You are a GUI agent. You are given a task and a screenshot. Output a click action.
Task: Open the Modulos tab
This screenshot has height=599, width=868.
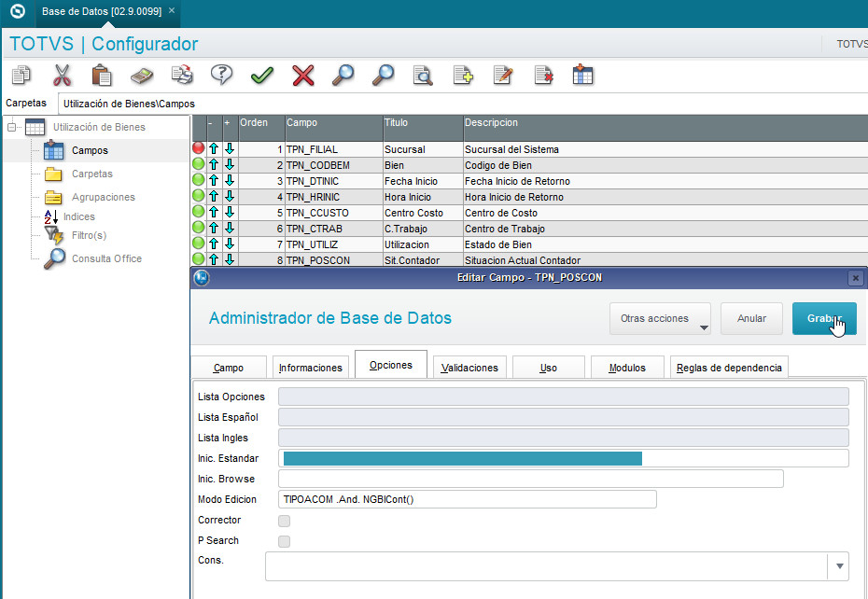pos(627,368)
